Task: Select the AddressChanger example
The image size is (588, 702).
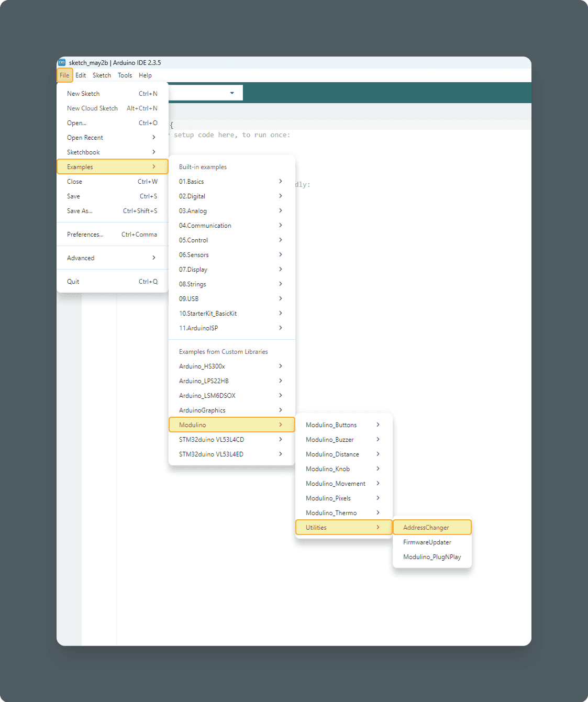Action: point(431,527)
